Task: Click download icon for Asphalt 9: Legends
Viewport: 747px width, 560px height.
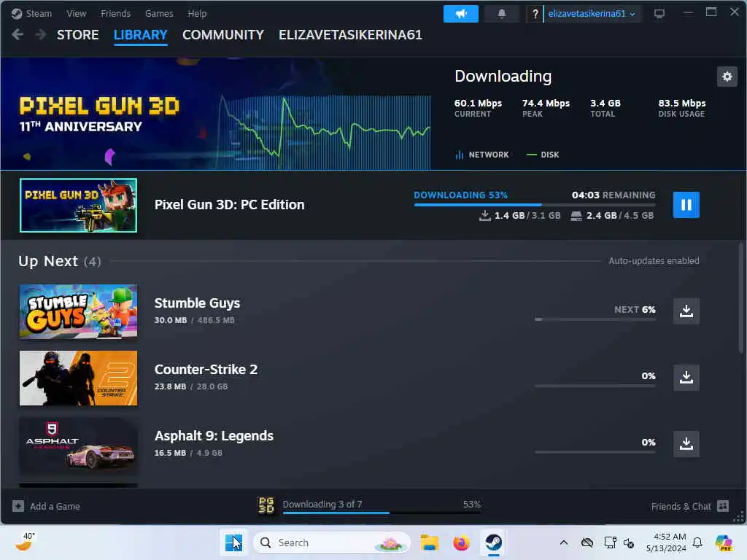Action: coord(686,444)
